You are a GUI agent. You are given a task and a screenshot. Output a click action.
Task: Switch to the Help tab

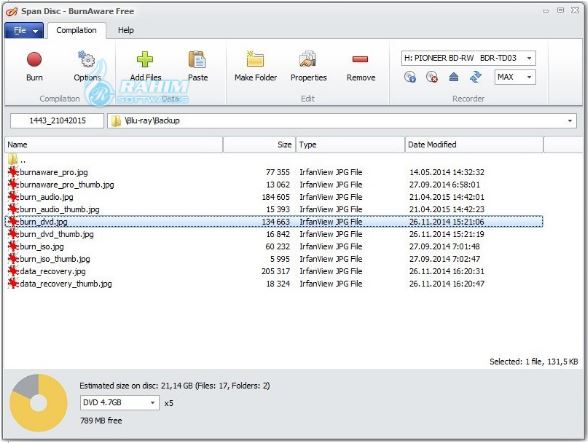tap(126, 30)
